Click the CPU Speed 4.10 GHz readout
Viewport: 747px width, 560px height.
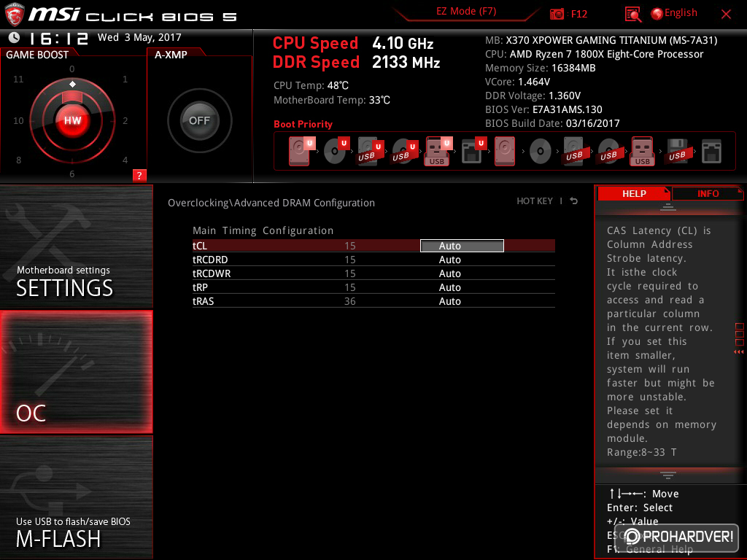(353, 43)
